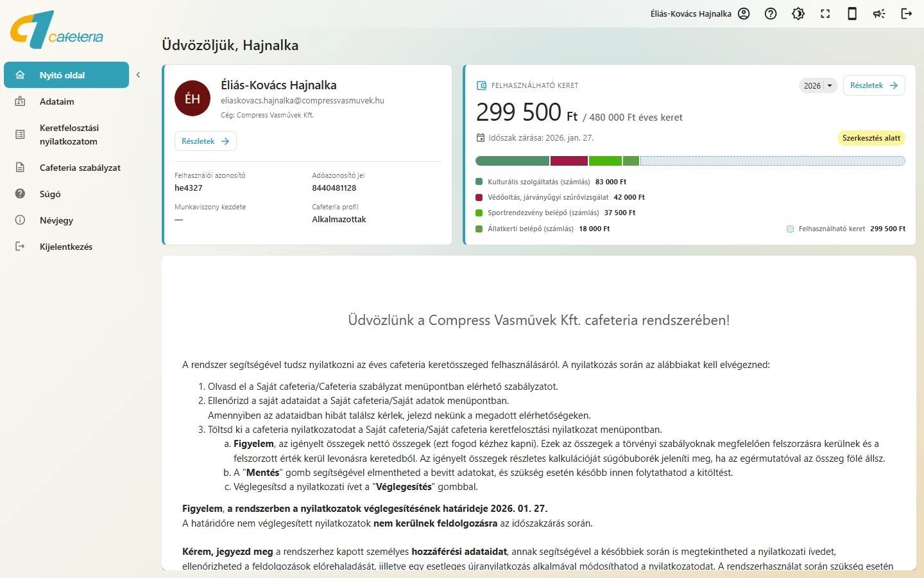Click the Kulturális szolgáltatás legend color dot

(479, 182)
